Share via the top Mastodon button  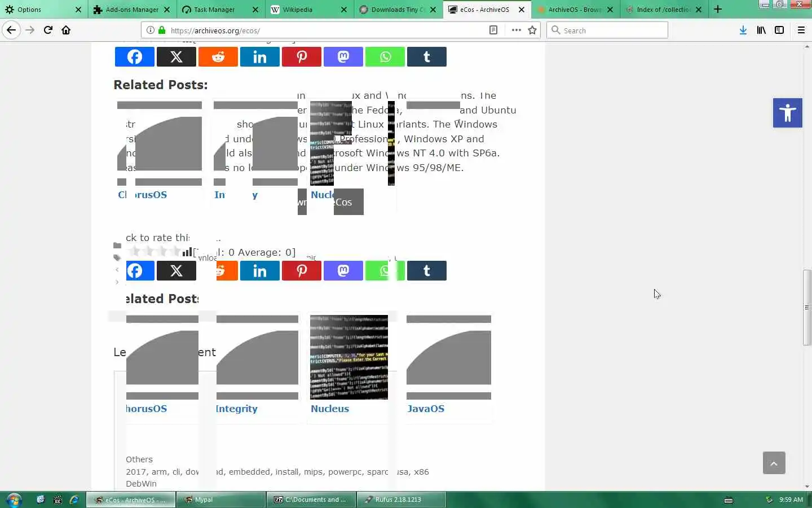(x=343, y=56)
